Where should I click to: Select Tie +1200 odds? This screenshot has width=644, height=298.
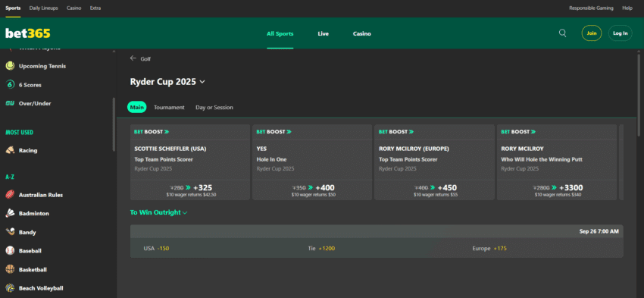321,248
